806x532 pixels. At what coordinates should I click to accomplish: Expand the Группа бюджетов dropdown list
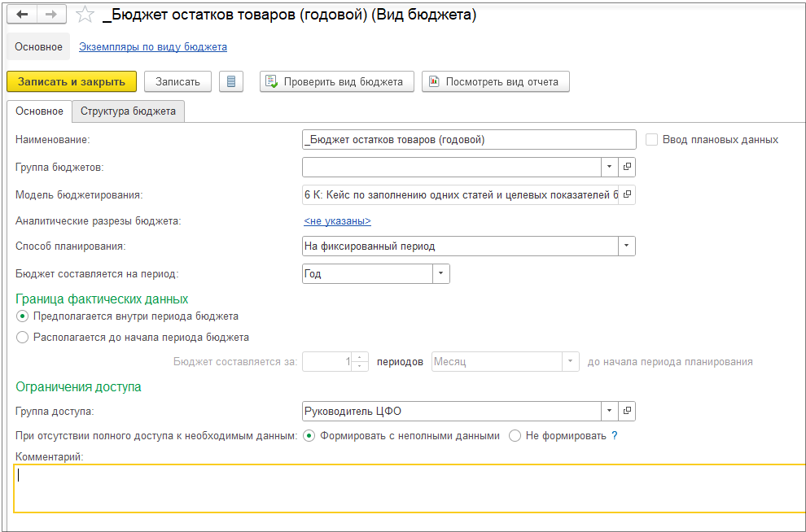pyautogui.click(x=610, y=167)
